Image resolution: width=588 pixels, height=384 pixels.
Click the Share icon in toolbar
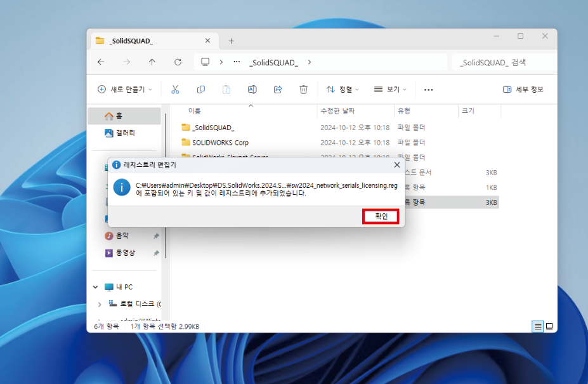click(278, 89)
